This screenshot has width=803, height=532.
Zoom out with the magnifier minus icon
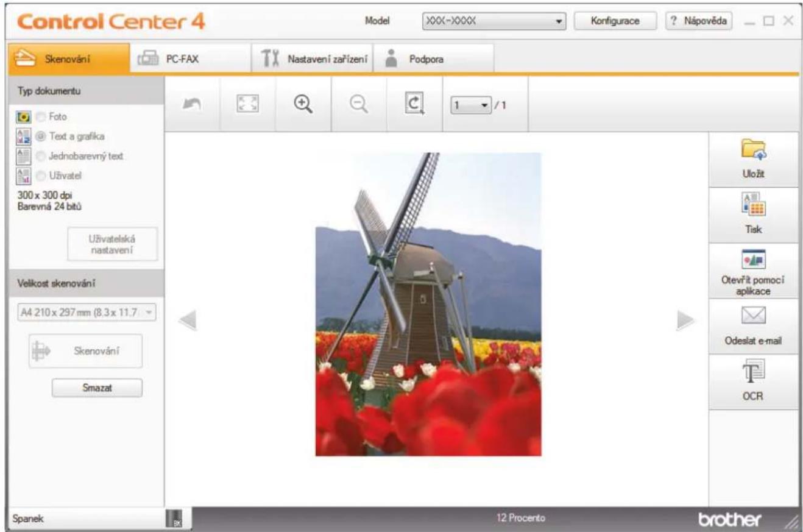point(359,104)
